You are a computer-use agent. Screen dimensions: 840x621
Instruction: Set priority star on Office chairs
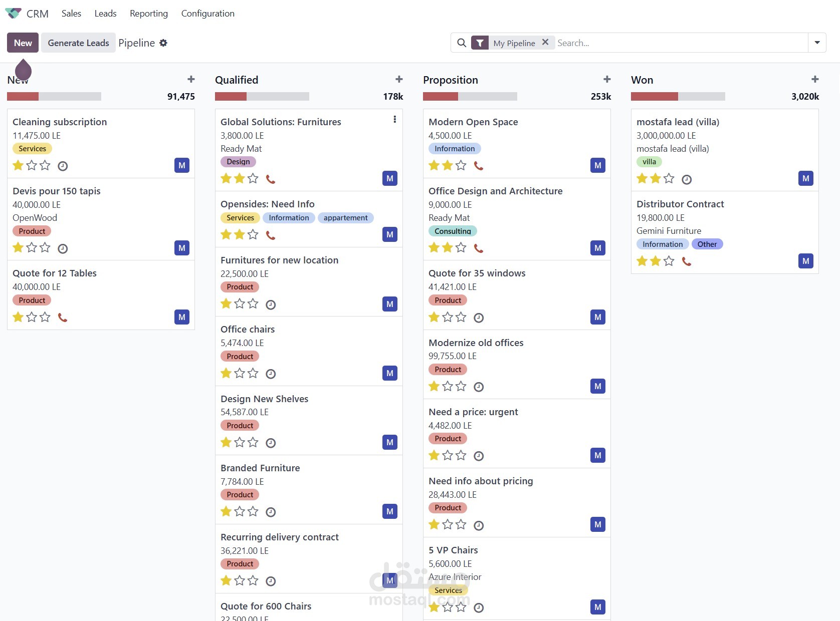pos(226,374)
